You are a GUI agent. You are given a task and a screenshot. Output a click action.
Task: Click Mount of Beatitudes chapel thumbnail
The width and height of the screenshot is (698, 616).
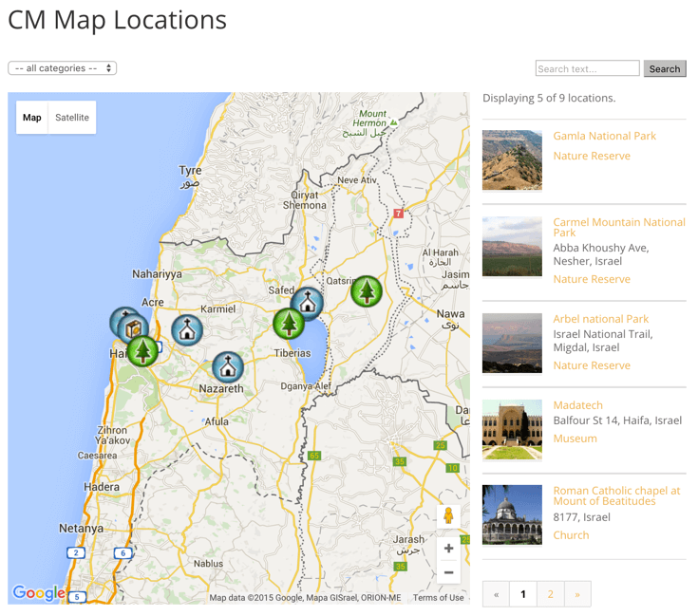coord(513,514)
